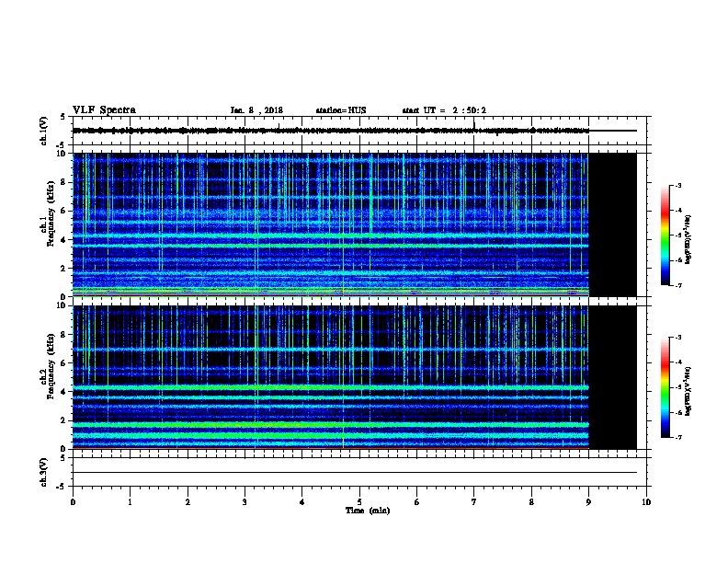
Task: Click the "-5" tick on ch.3(V) axis
Action: tap(62, 487)
